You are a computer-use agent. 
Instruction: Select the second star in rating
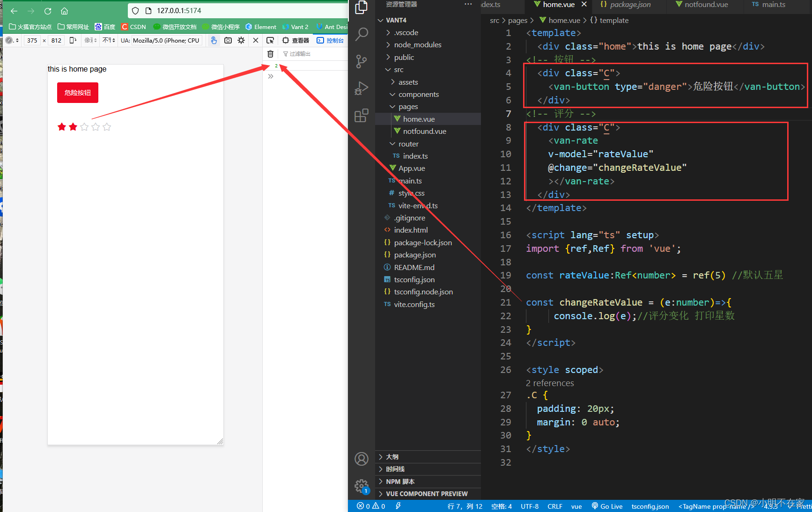coord(73,127)
